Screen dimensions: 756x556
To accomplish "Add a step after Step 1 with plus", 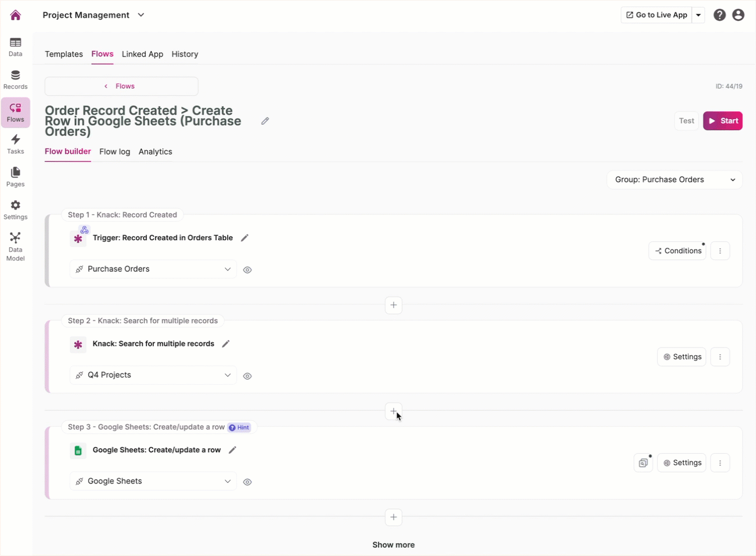I will tap(393, 305).
